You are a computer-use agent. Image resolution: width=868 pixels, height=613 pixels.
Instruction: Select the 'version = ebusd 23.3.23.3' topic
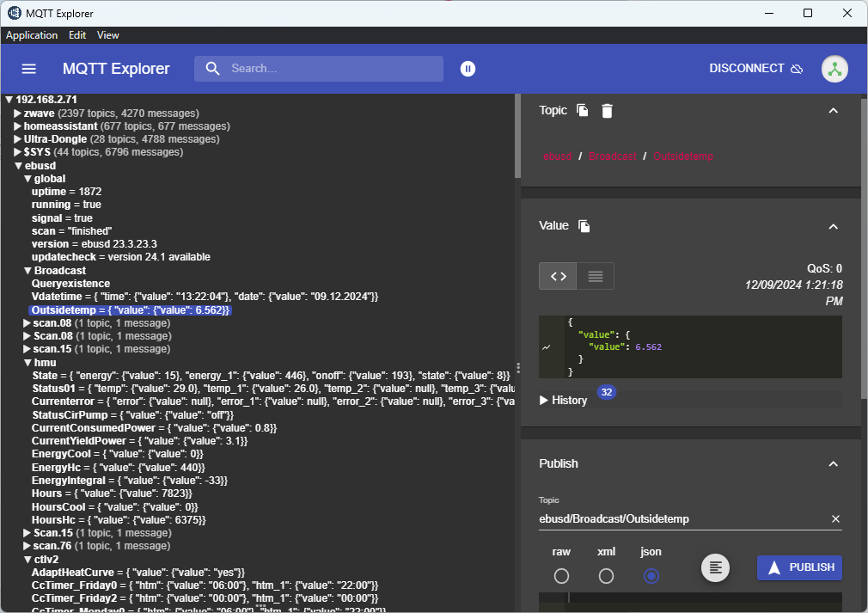coord(95,243)
